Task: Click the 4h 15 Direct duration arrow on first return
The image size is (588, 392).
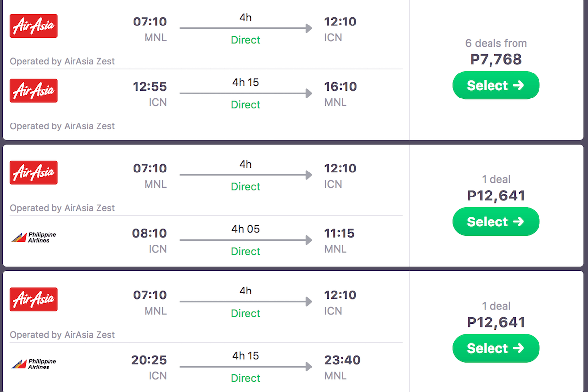Action: pos(245,93)
